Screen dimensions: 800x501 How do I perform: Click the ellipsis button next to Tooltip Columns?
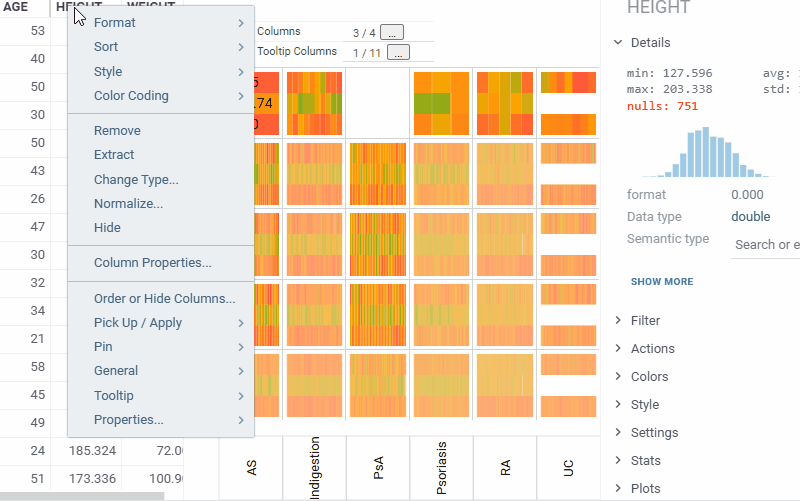[398, 52]
